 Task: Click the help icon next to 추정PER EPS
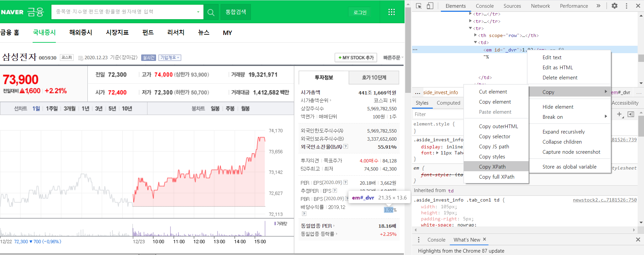coord(335,190)
